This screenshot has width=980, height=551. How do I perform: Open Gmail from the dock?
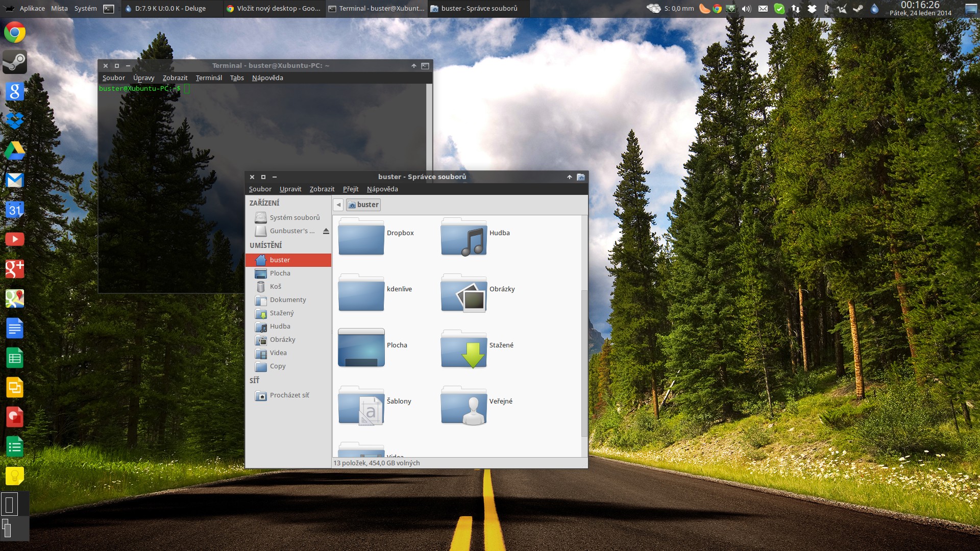(x=15, y=180)
